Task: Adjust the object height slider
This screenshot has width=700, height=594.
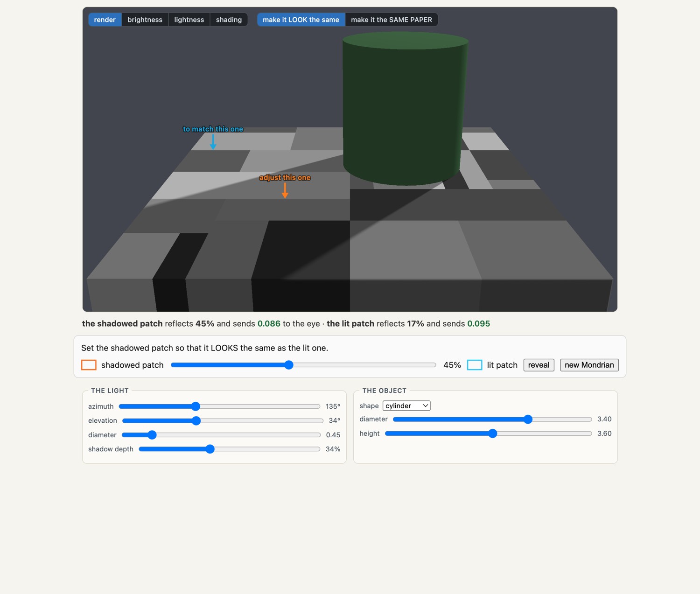Action: point(488,433)
